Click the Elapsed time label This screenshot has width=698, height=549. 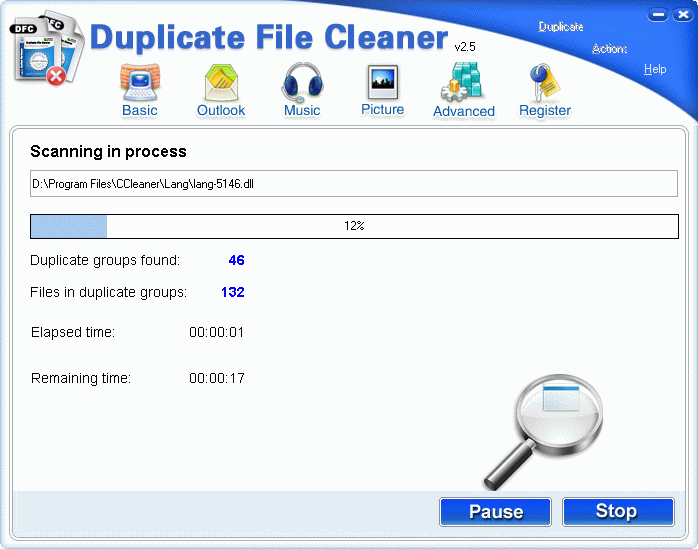click(x=73, y=333)
